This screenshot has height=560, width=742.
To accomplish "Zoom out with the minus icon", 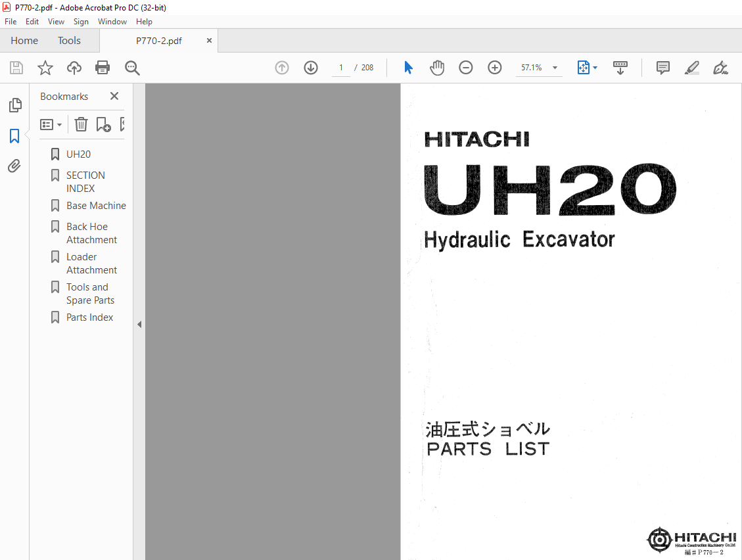I will tap(466, 68).
